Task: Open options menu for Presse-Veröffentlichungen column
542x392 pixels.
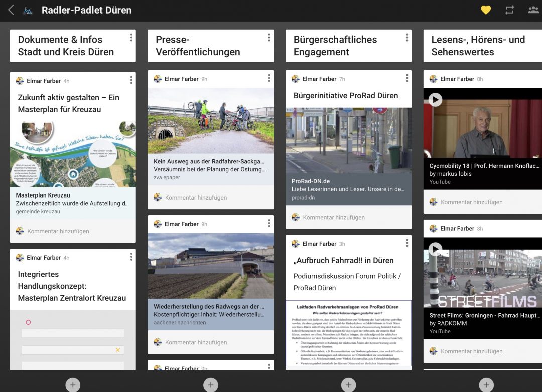Action: [x=269, y=38]
